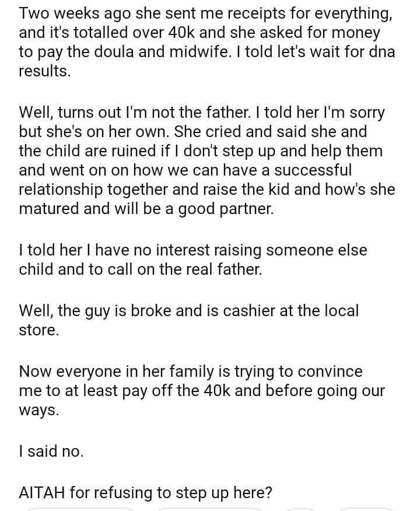Click the line "relationship together and raise the kid"

206,190
